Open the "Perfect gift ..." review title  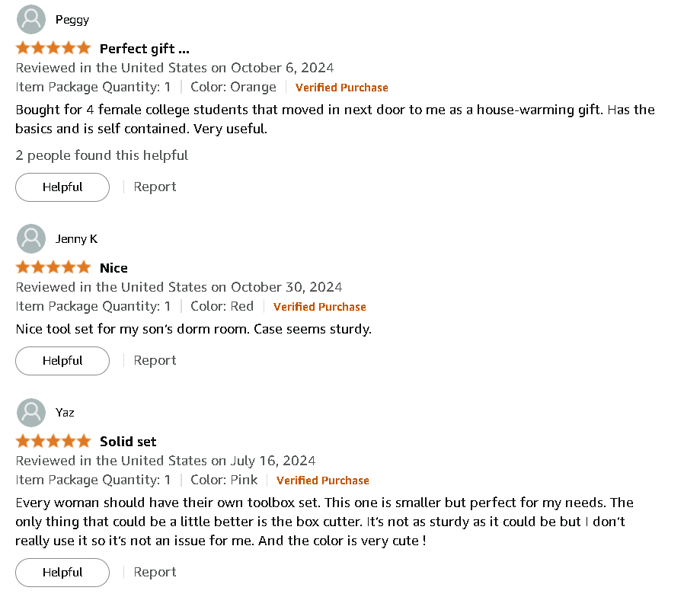(x=145, y=48)
